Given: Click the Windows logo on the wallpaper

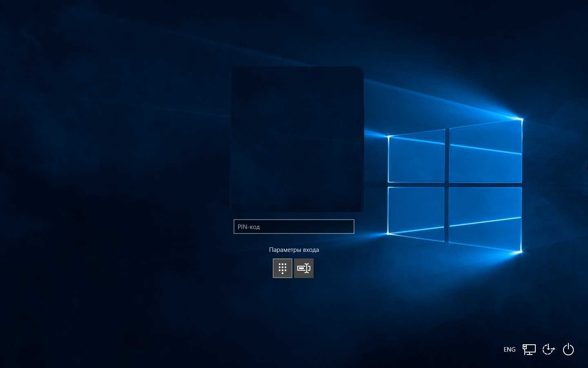Looking at the screenshot, I should 455,185.
